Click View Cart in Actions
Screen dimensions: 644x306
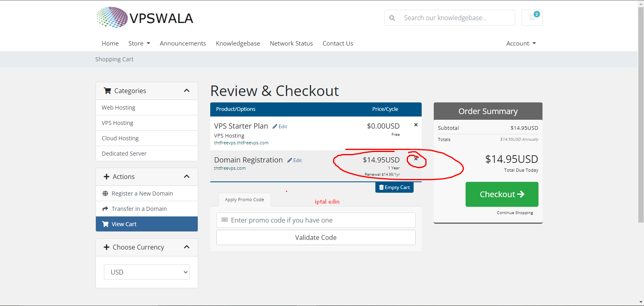coord(147,224)
